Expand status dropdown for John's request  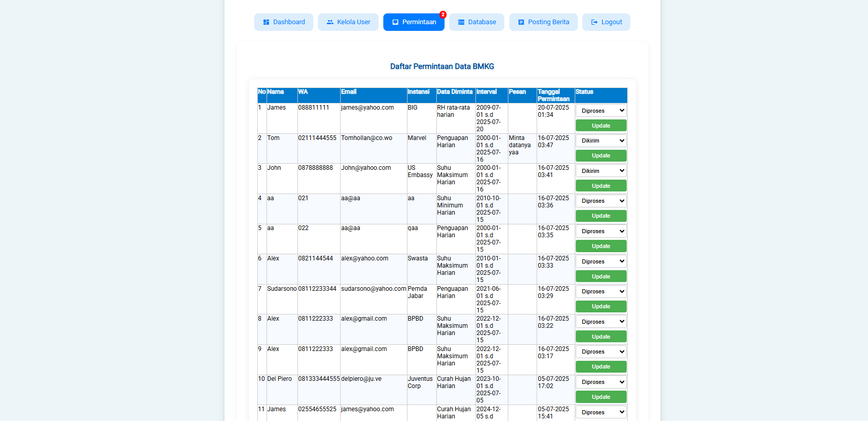click(x=600, y=171)
